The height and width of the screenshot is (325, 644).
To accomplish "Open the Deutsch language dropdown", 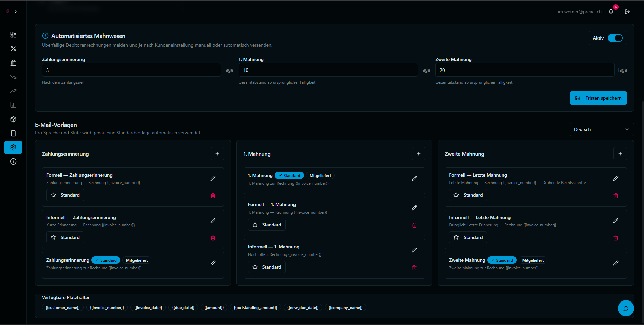I will (x=601, y=129).
